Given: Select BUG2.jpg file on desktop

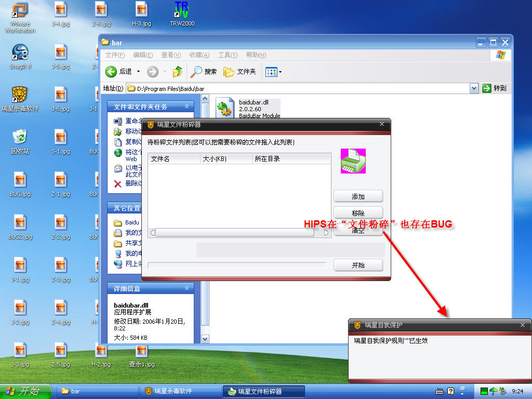Looking at the screenshot, I should [20, 227].
